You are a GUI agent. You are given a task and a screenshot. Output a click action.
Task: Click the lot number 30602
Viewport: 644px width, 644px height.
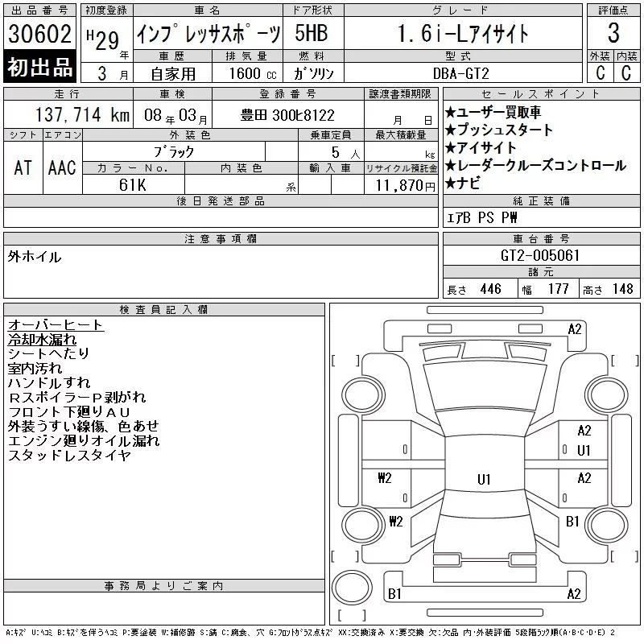point(40,34)
